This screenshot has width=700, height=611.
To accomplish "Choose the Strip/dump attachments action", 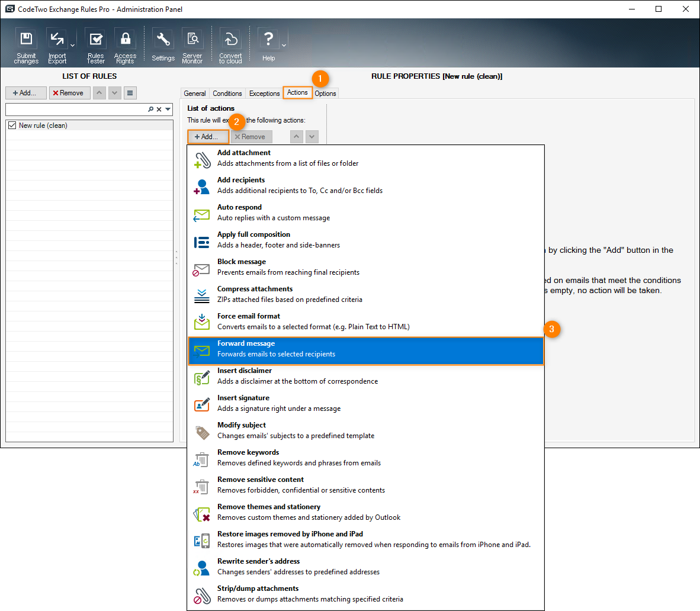I will pyautogui.click(x=365, y=594).
